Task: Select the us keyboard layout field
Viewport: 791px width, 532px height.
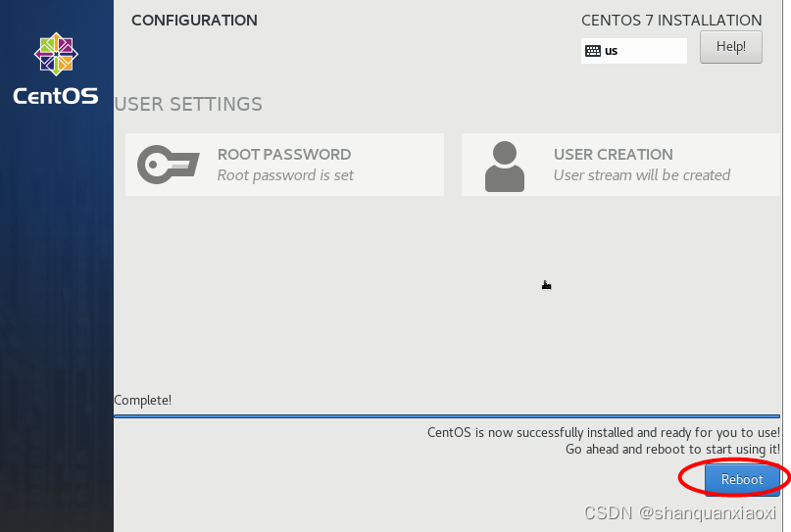Action: click(x=634, y=51)
